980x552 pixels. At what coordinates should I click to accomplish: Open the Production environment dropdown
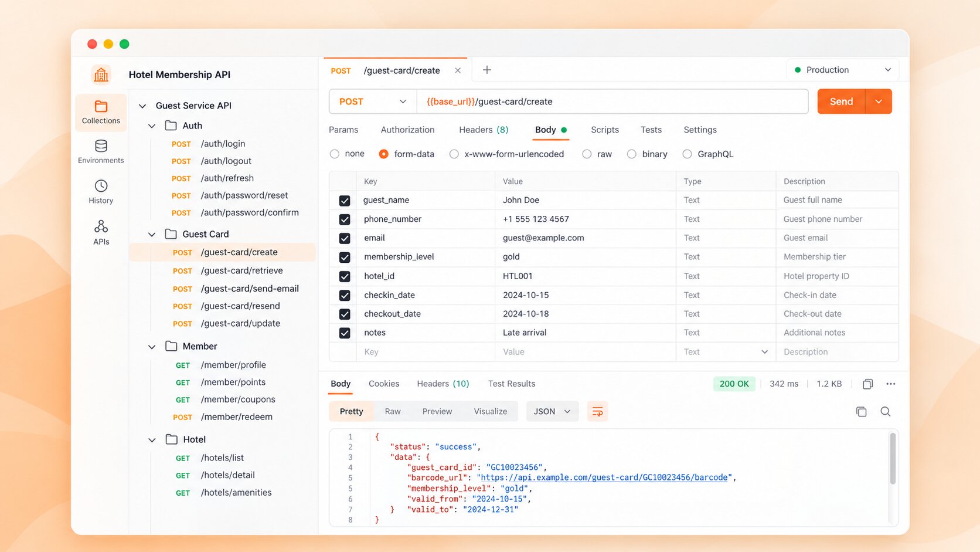[842, 70]
